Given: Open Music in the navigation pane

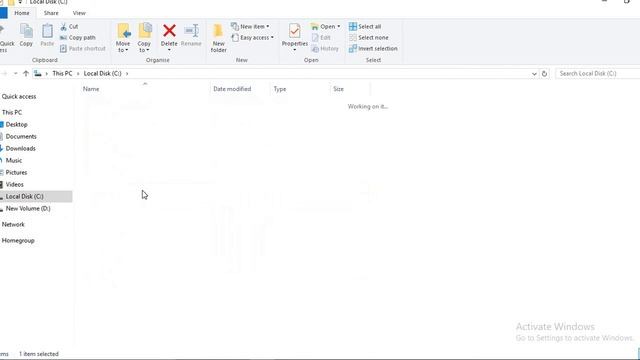Looking at the screenshot, I should click(x=13, y=160).
